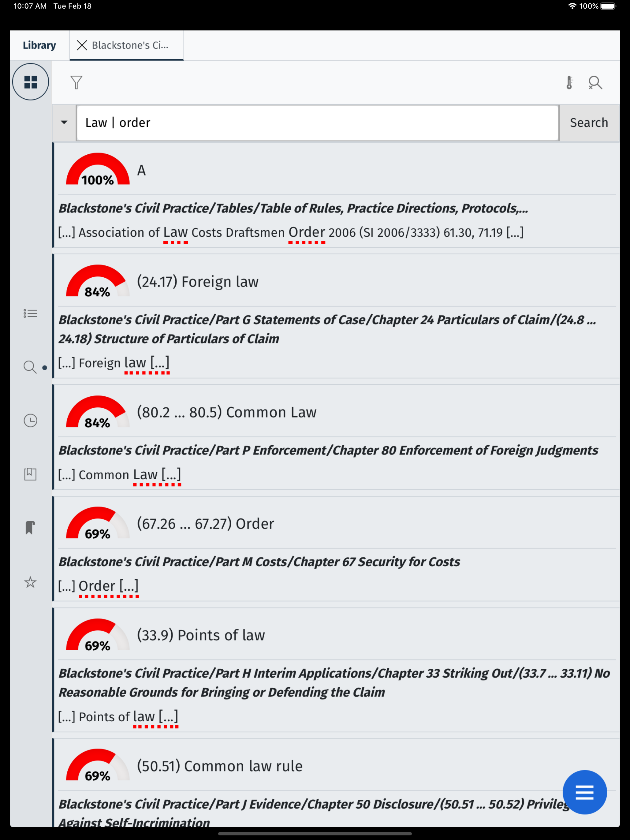Expand the search history dropdown arrow
Image resolution: width=630 pixels, height=840 pixels.
tap(64, 123)
